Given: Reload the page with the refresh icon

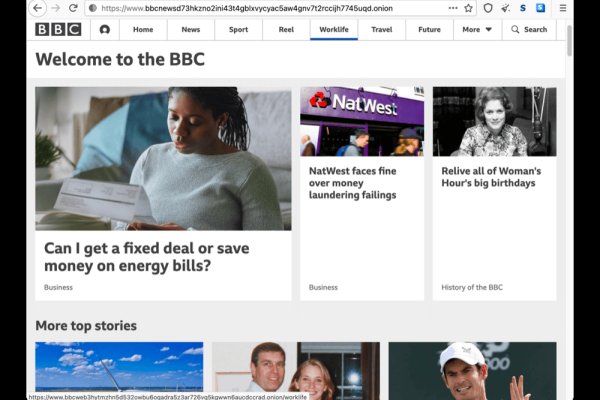Looking at the screenshot, I should click(73, 8).
